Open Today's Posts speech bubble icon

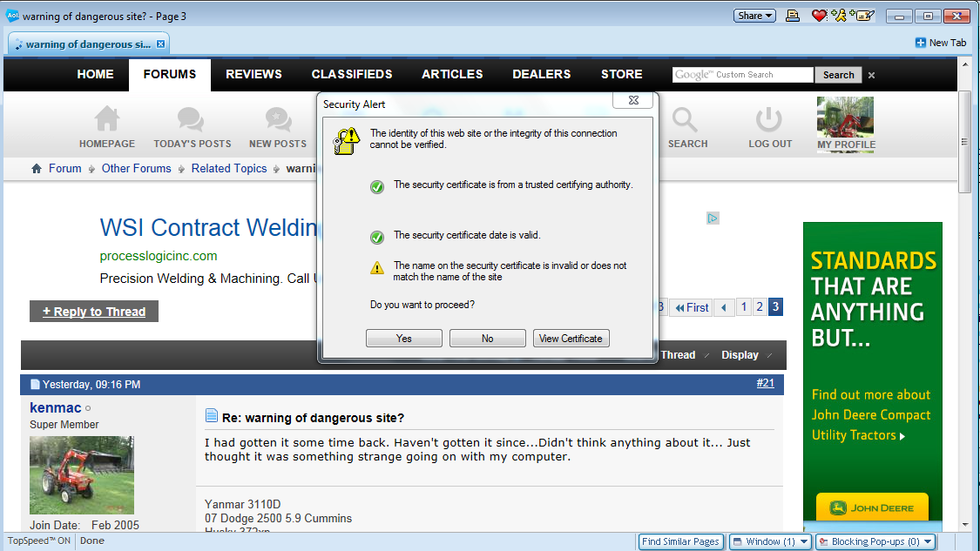click(x=192, y=119)
